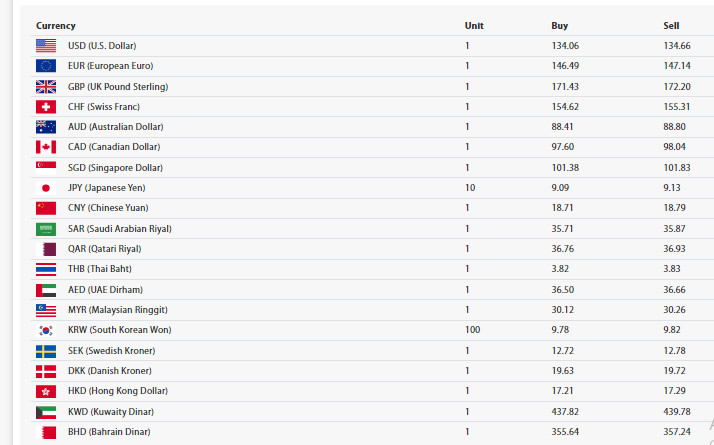Select the UK Union Jack flag
This screenshot has height=445, width=714.
46,87
